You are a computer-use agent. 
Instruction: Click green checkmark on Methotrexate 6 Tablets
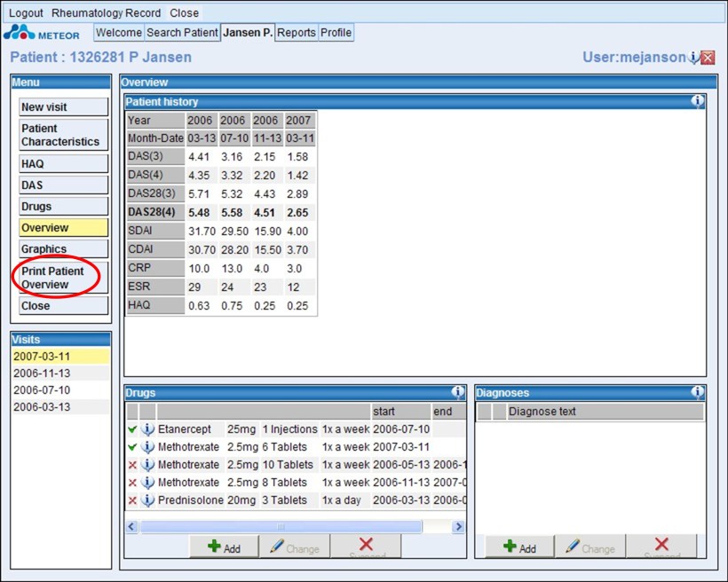pyautogui.click(x=132, y=447)
